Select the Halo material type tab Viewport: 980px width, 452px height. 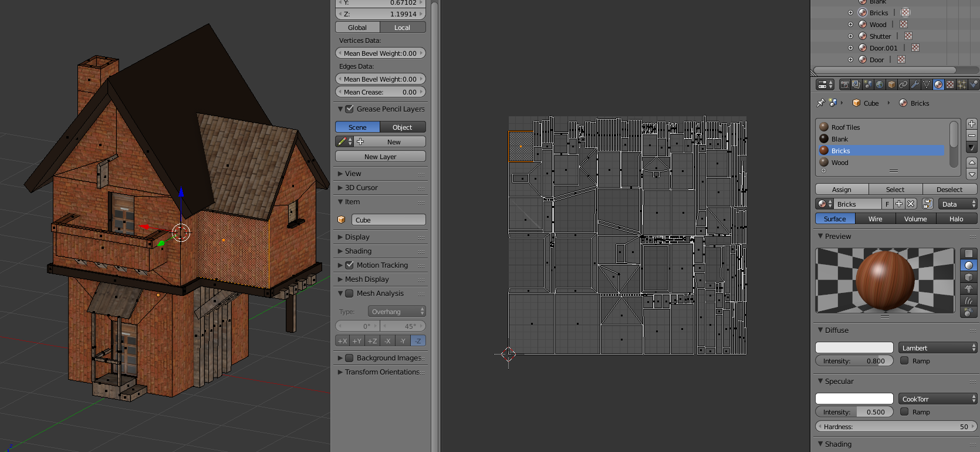click(957, 218)
